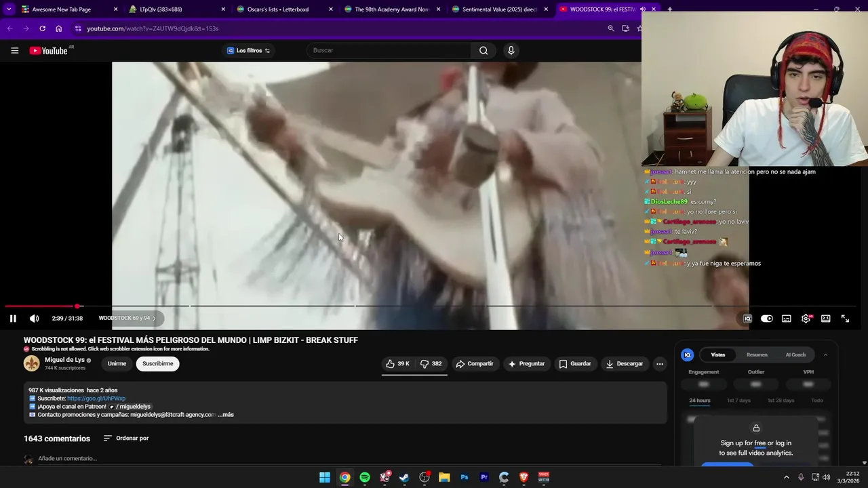
Task: Dislike the video showing 382
Action: pyautogui.click(x=431, y=364)
